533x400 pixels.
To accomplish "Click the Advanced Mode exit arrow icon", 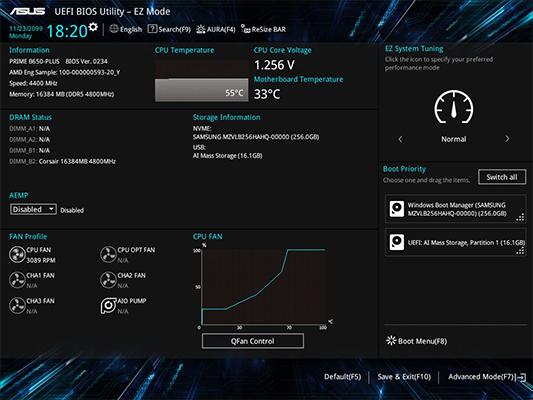I will pos(521,377).
